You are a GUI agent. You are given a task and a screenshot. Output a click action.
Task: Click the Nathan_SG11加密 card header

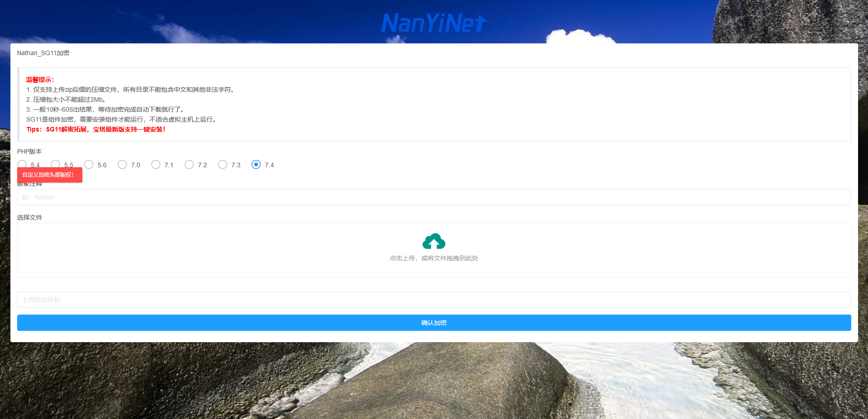pos(43,53)
